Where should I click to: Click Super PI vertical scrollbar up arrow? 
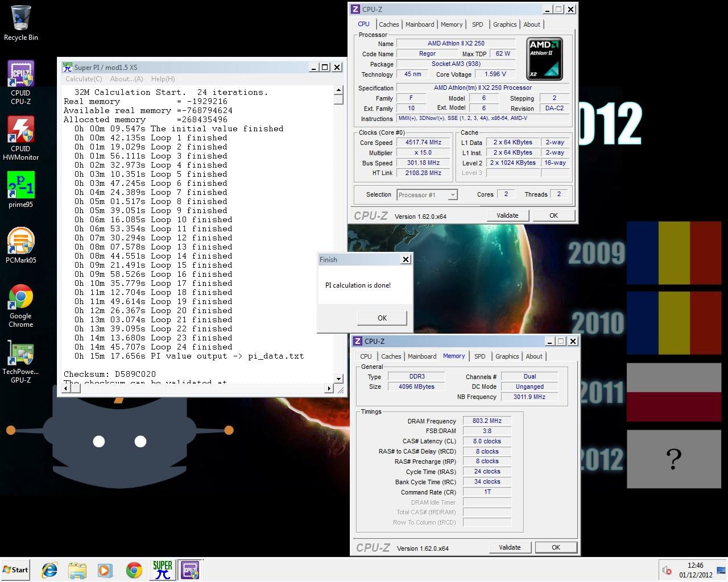pos(338,90)
